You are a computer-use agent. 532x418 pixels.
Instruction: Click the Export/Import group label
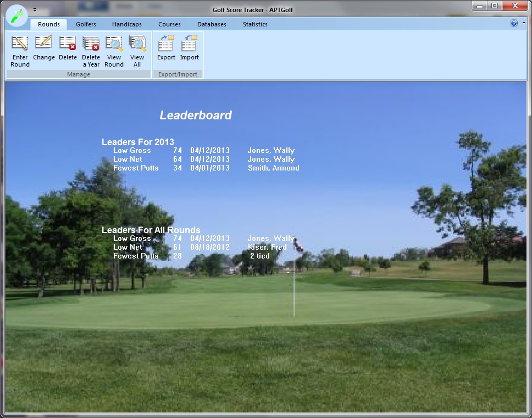pyautogui.click(x=178, y=74)
